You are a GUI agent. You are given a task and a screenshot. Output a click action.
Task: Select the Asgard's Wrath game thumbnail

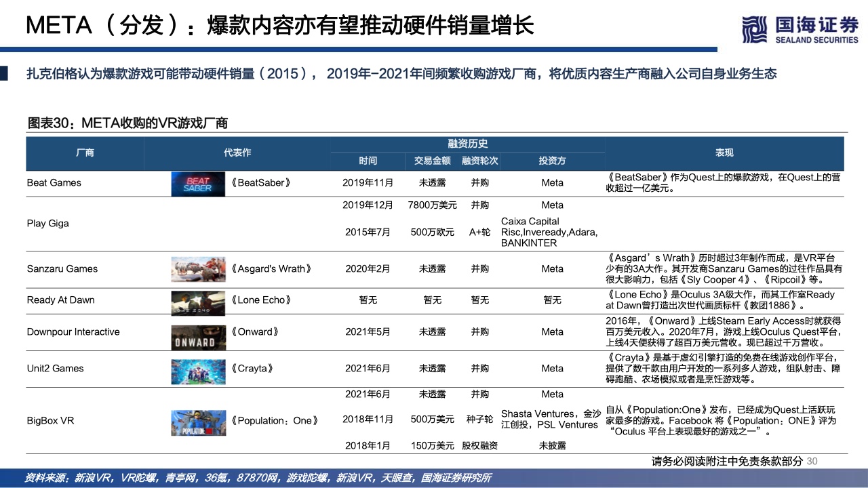pos(199,269)
